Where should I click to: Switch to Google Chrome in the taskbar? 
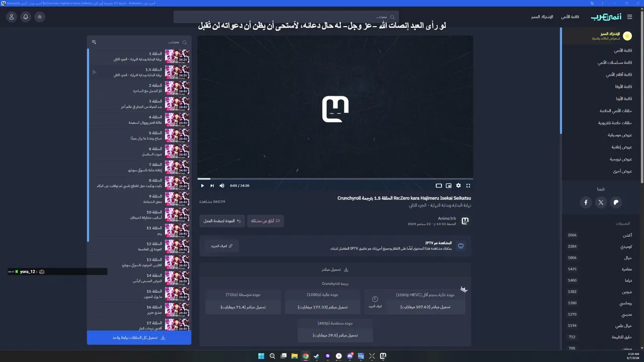[305, 356]
